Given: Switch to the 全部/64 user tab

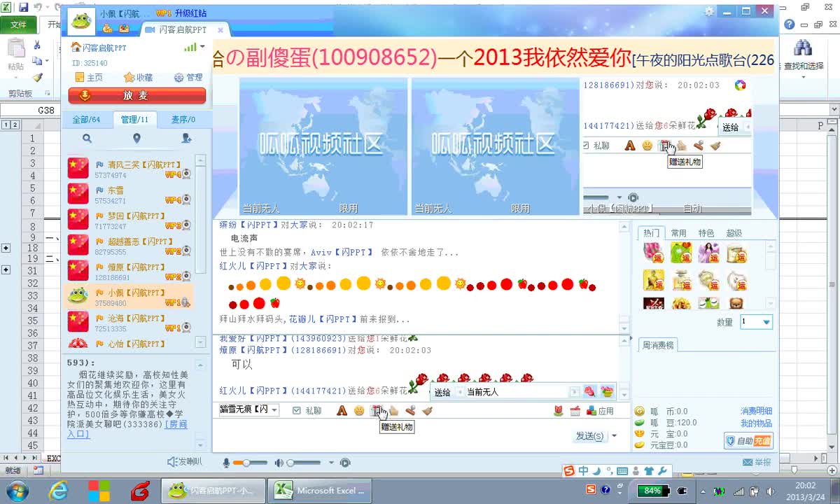Looking at the screenshot, I should [86, 120].
